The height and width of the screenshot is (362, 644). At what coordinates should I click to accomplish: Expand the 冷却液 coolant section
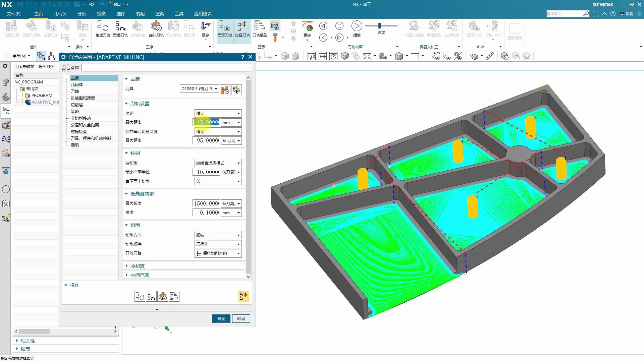coord(137,266)
